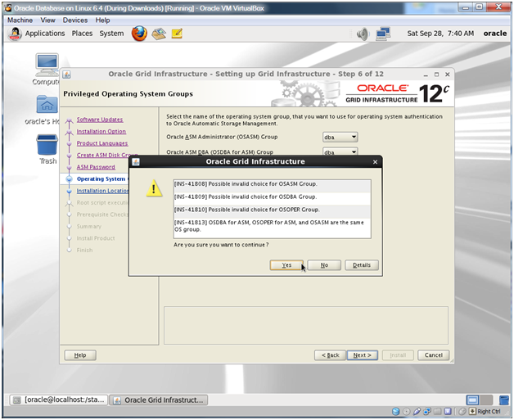Switch to oracle@localhost terminal taskbar item
This screenshot has height=420, width=514.
pyautogui.click(x=56, y=400)
